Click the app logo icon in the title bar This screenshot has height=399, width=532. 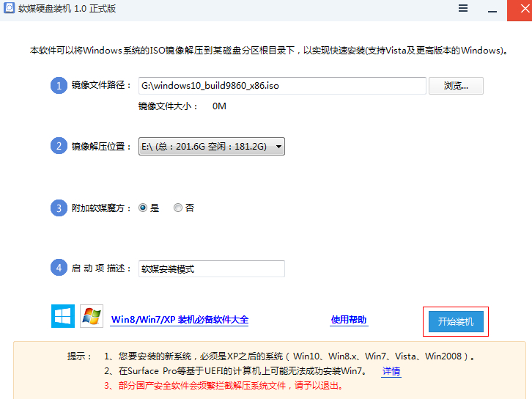pyautogui.click(x=10, y=8)
